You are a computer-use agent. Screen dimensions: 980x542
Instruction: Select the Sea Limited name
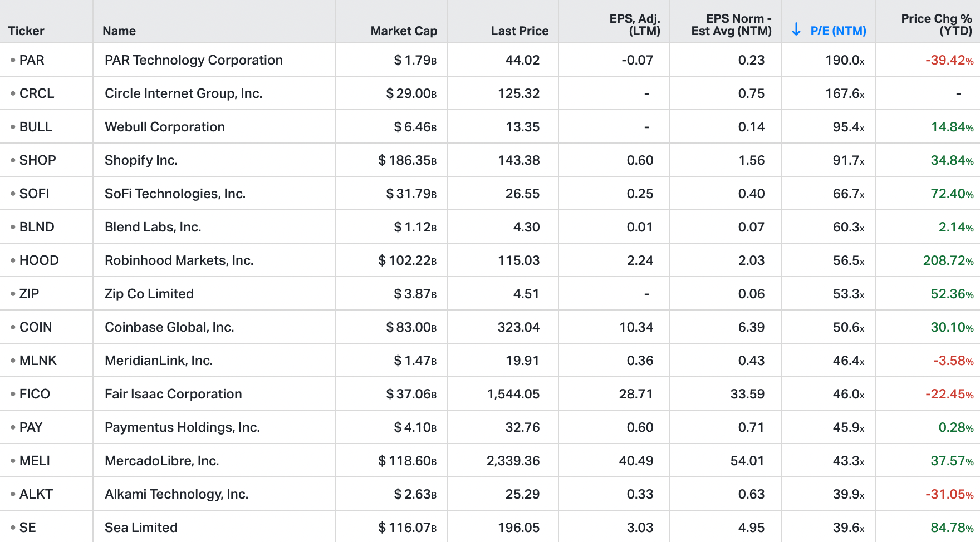pos(141,528)
